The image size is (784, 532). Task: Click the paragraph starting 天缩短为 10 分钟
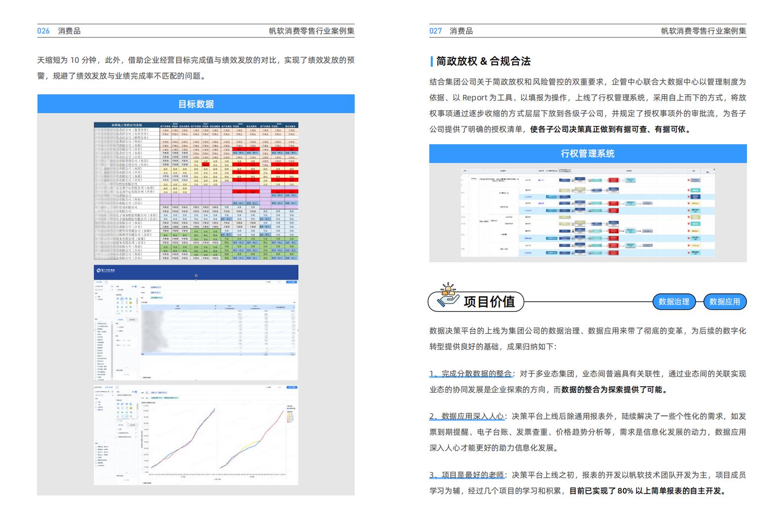point(196,68)
